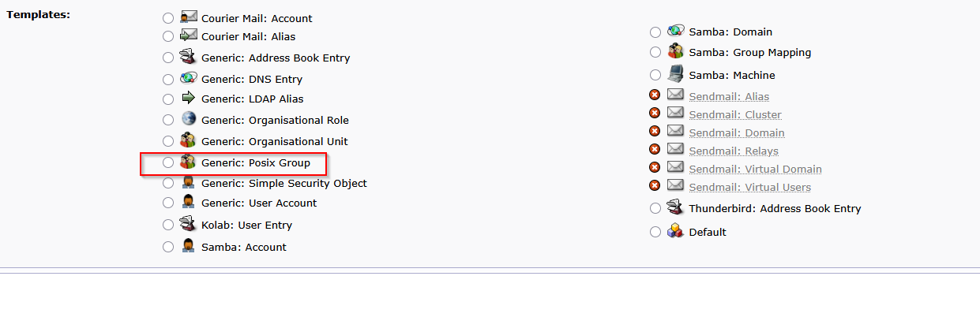Click the Kolab User Entry icon
Screen dimensions: 980x317
coord(188,224)
